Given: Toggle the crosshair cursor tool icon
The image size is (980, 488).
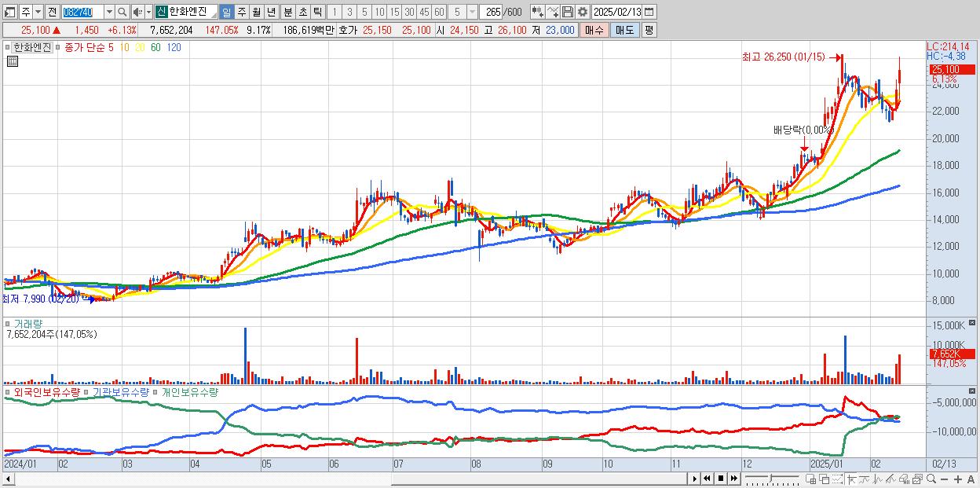Looking at the screenshot, I should 852,479.
